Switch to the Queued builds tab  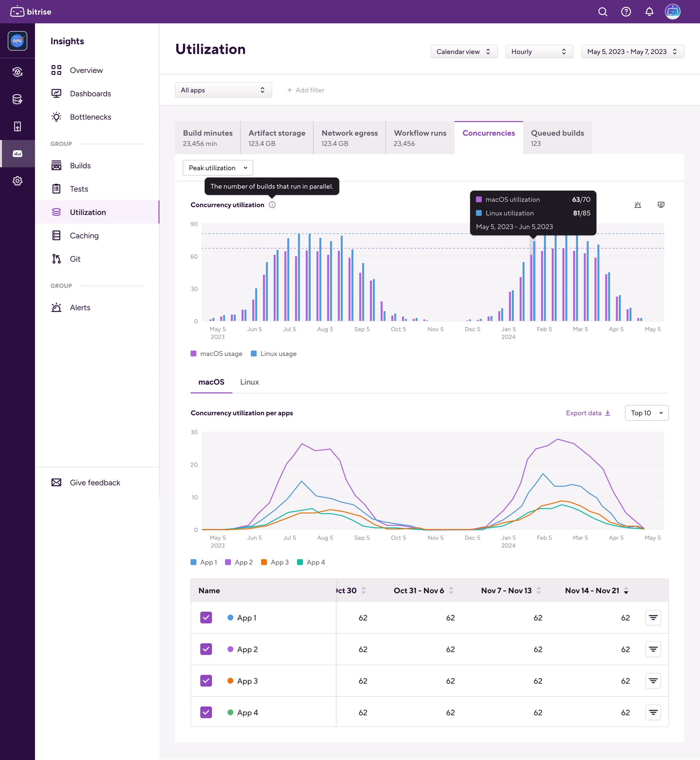point(557,137)
